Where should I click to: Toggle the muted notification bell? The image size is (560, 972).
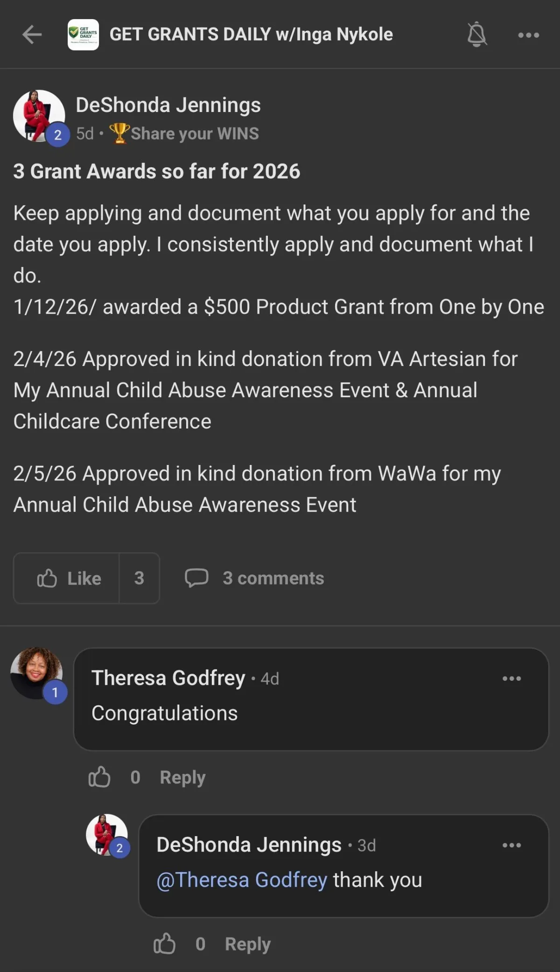pyautogui.click(x=477, y=35)
